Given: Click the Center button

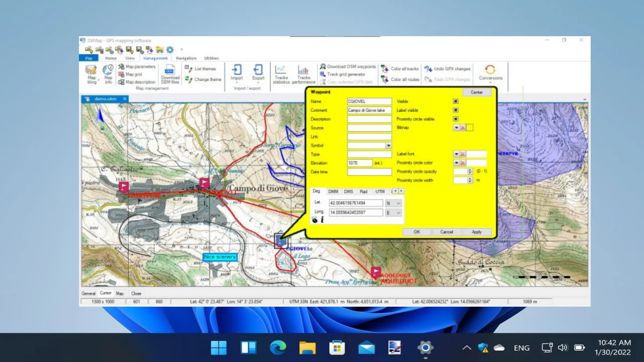Looking at the screenshot, I should [x=476, y=93].
